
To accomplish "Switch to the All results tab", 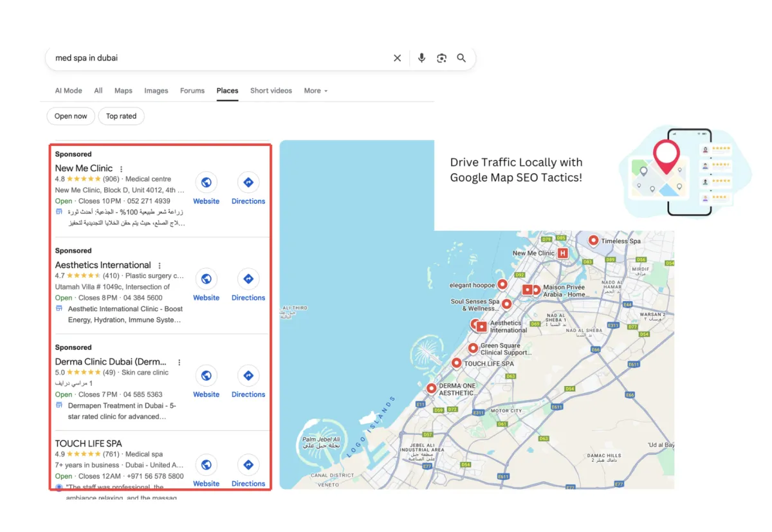I will coord(98,91).
